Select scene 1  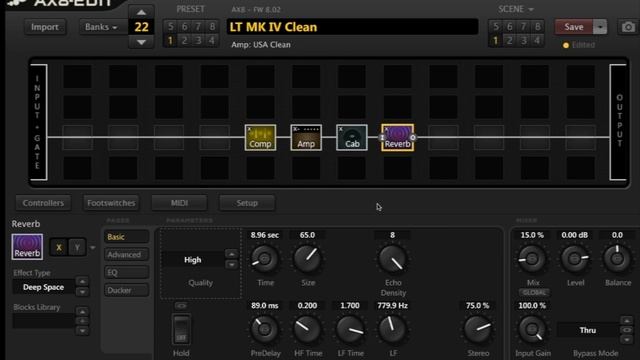tap(496, 40)
